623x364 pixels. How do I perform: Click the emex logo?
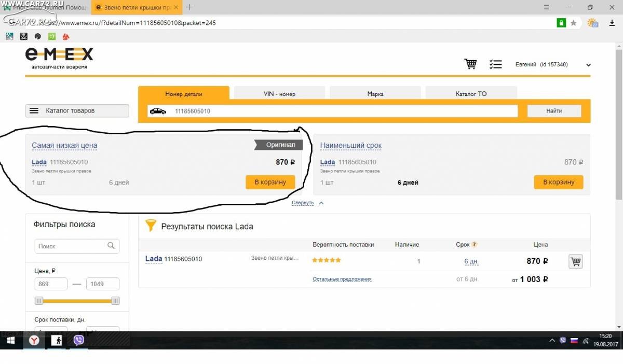coord(59,58)
